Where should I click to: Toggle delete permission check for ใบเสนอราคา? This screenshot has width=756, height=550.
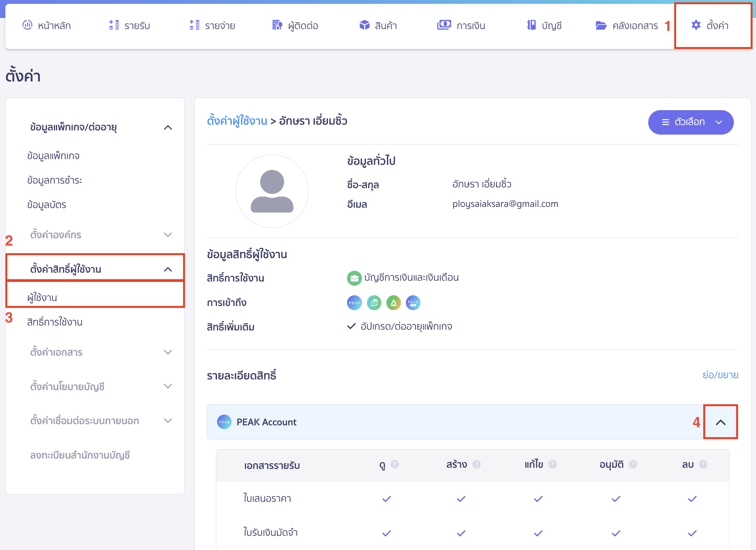[x=692, y=499]
